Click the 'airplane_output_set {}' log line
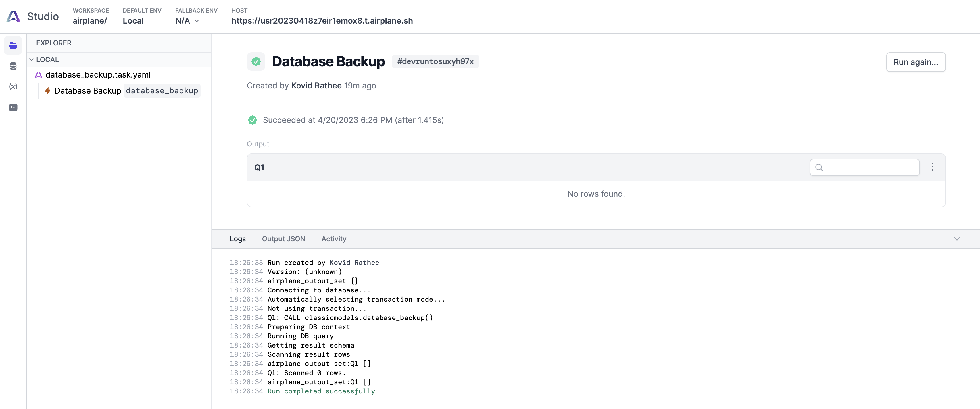Viewport: 980px width, 409px height. 313,281
